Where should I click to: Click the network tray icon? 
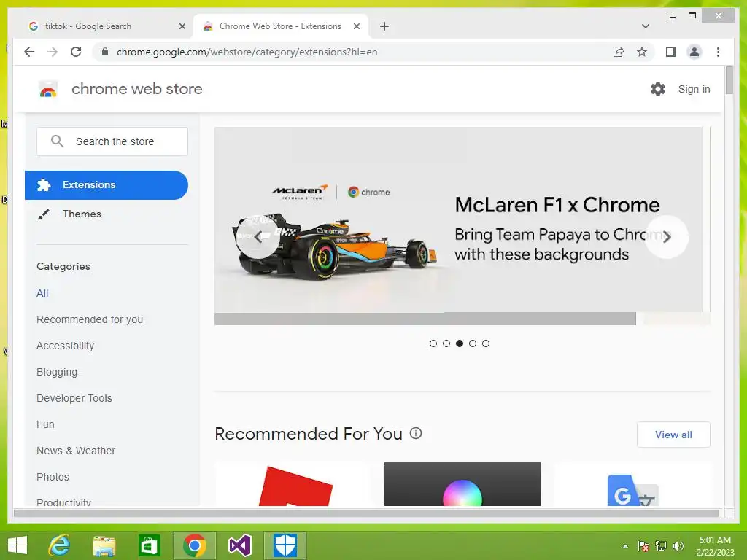pyautogui.click(x=661, y=546)
